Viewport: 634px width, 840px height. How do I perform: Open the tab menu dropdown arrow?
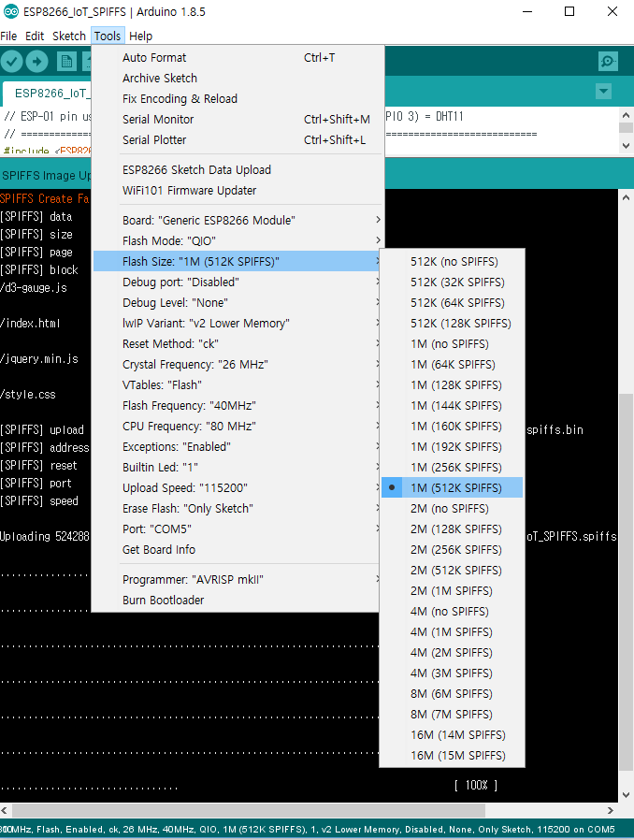603,92
